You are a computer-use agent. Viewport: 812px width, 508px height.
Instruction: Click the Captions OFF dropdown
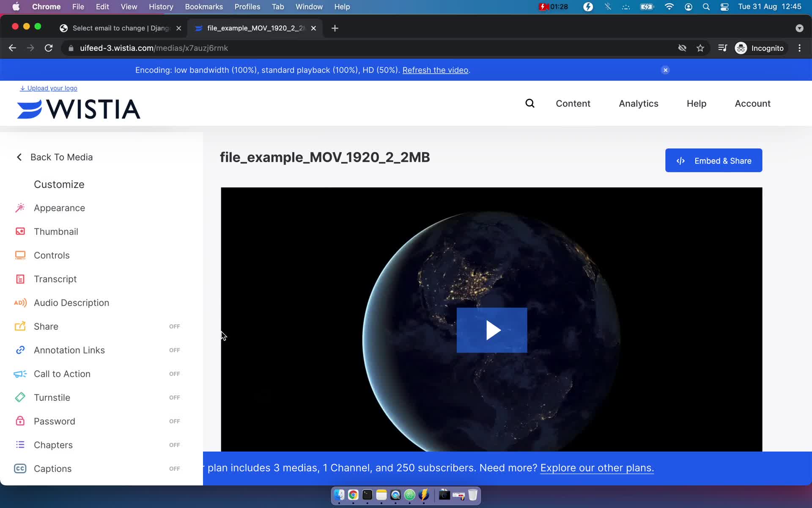click(174, 468)
